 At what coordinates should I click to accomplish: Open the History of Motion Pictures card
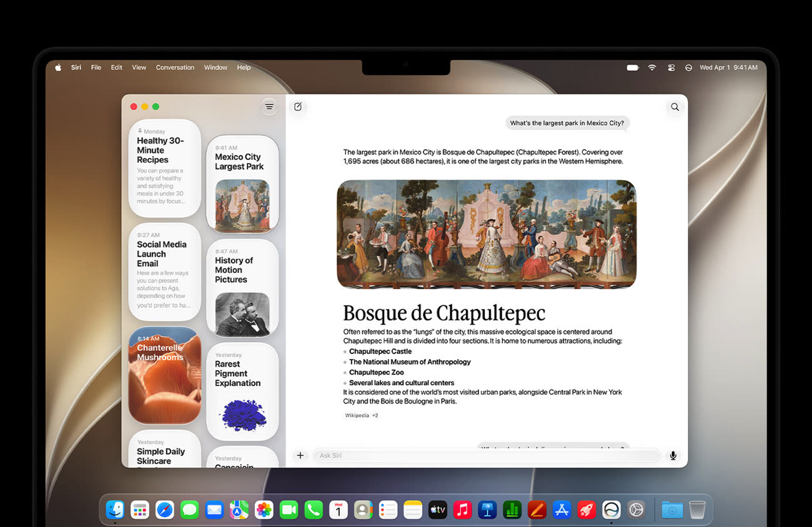242,288
